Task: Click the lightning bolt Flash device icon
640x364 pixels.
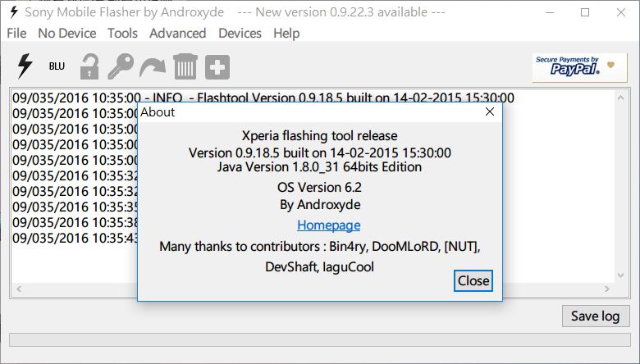Action: tap(25, 66)
